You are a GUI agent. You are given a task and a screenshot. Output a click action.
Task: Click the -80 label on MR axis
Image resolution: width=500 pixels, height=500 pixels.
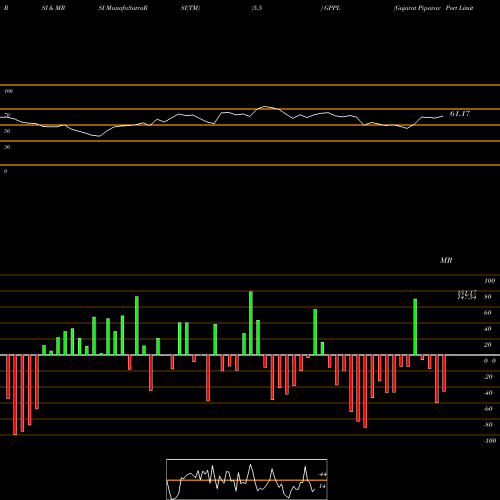point(488,425)
